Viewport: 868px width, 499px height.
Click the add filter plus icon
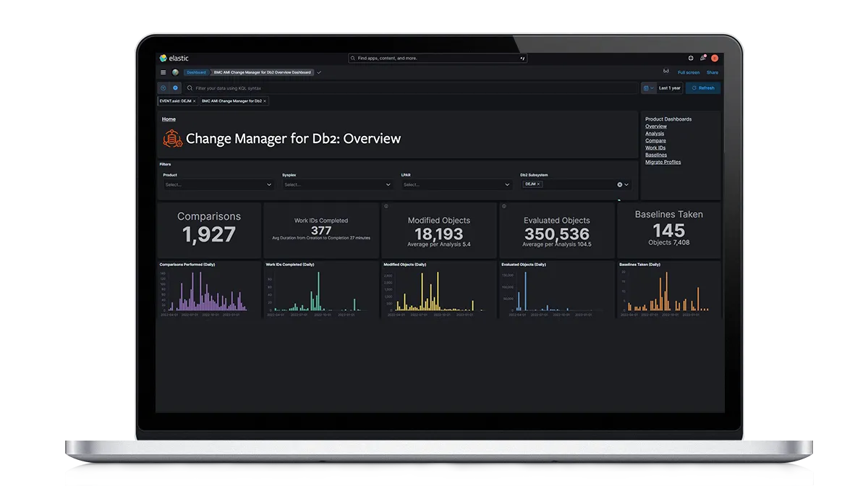[x=175, y=88]
